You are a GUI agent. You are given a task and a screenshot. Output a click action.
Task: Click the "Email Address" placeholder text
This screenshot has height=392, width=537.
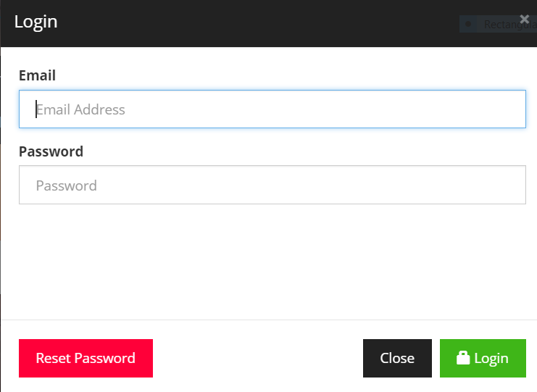coord(80,110)
